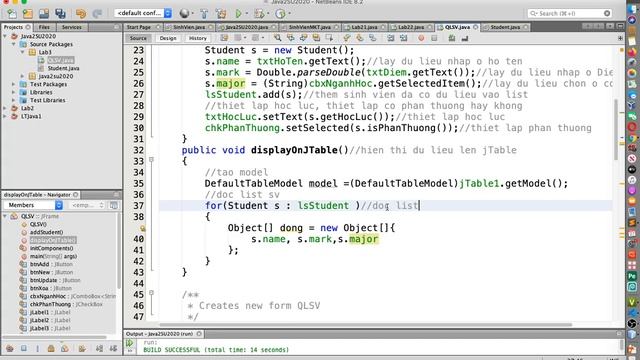Click the editor horizontal scrollbar
Viewport: 640px width, 360px height.
click(x=365, y=325)
